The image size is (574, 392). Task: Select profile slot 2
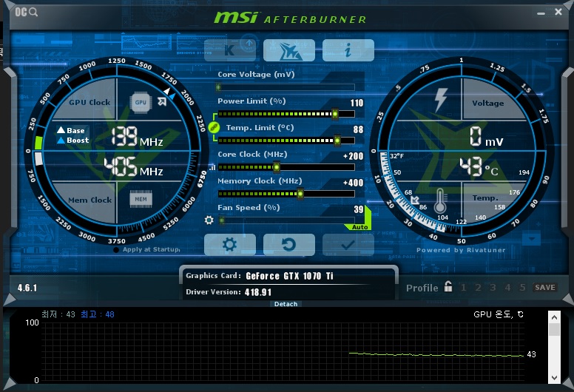pos(478,288)
